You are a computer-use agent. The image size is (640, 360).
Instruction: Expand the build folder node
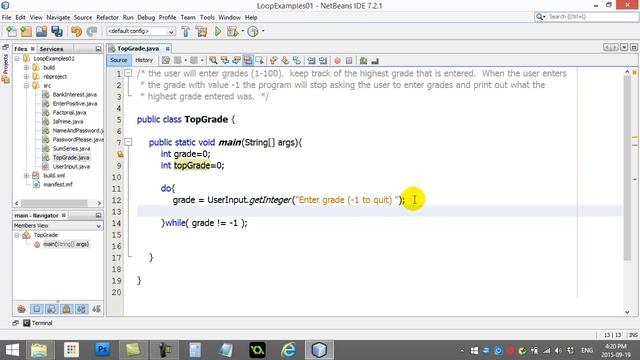pos(26,67)
